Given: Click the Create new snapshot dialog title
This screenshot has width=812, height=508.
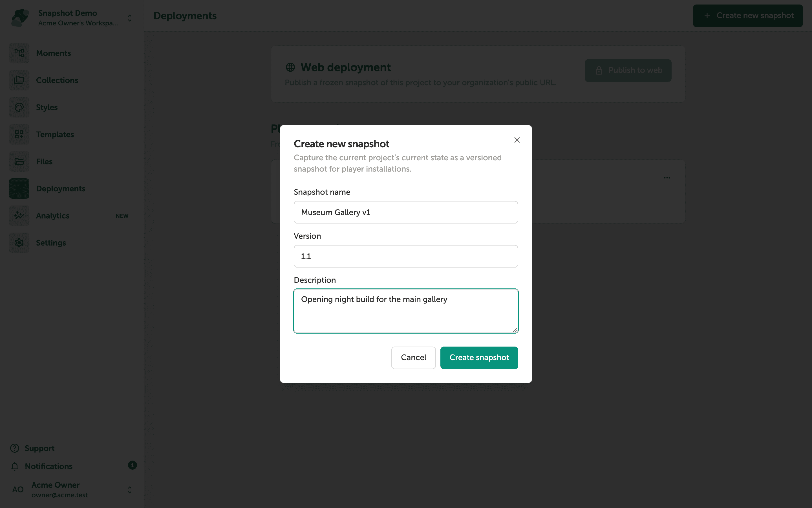Looking at the screenshot, I should (341, 144).
